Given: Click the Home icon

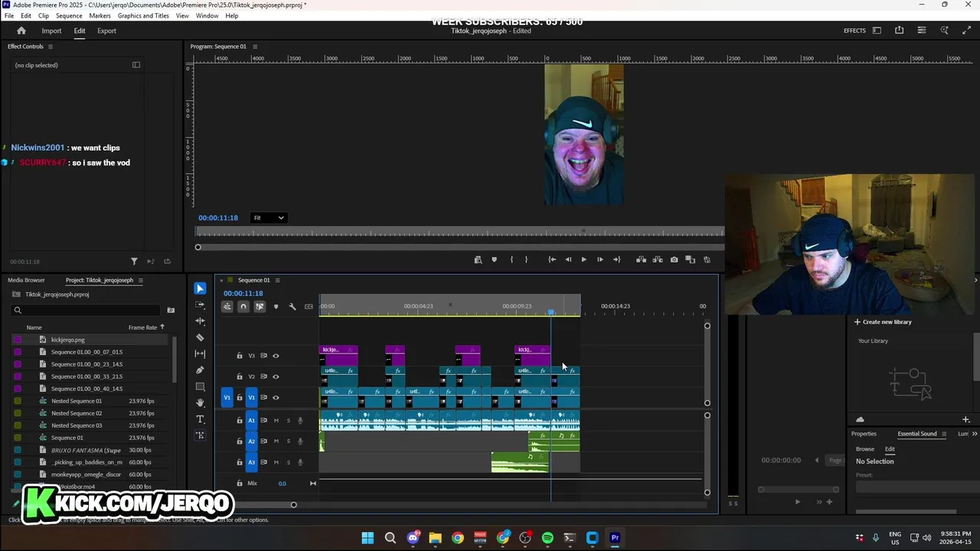Looking at the screenshot, I should (x=21, y=31).
